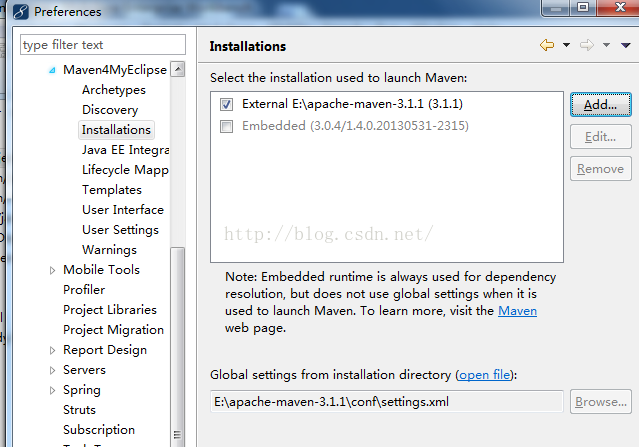Click the tree scrollbar up arrow

click(178, 69)
